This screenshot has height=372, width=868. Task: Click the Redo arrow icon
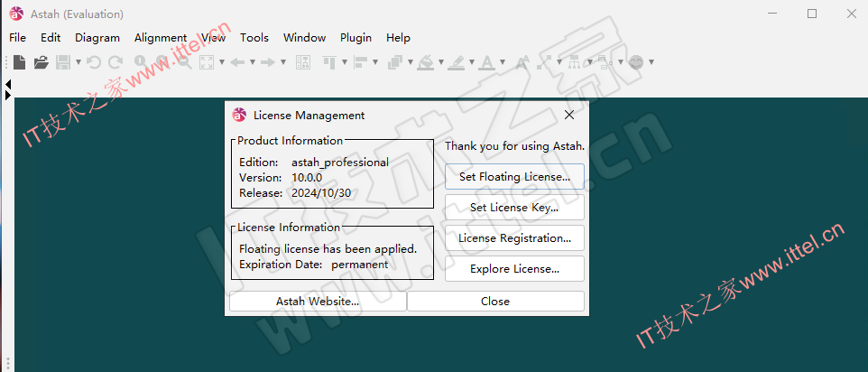click(x=115, y=62)
